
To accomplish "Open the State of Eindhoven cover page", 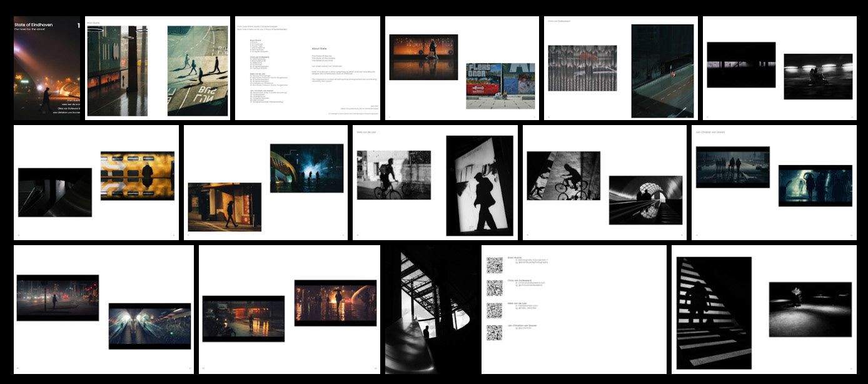I will [48, 68].
